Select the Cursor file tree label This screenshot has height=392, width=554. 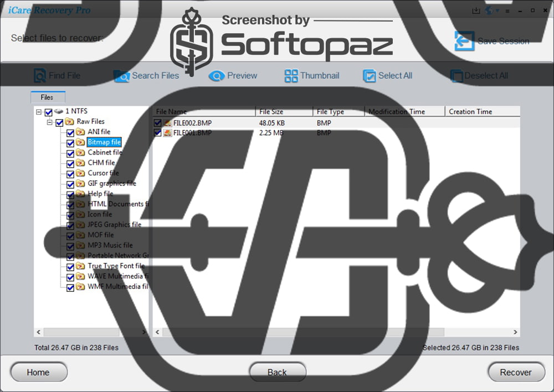click(x=103, y=173)
